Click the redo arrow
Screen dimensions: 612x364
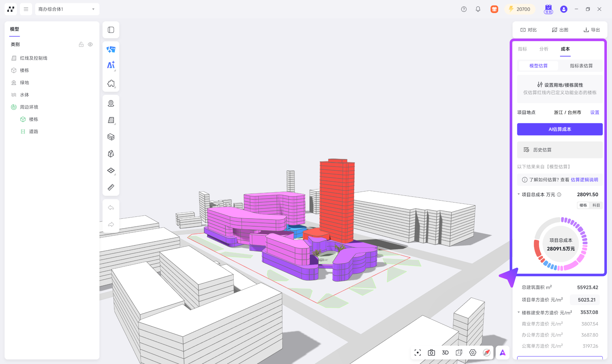point(111,225)
